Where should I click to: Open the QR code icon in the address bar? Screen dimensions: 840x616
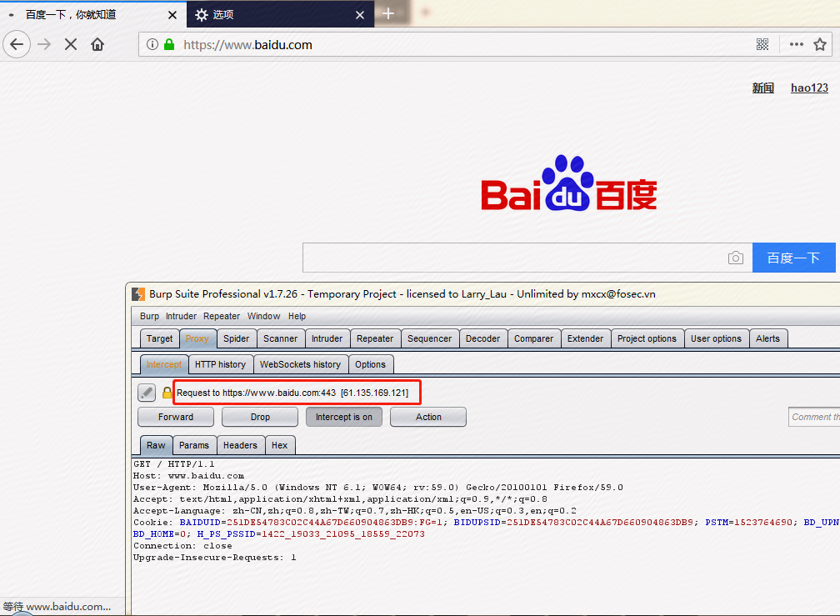point(762,44)
